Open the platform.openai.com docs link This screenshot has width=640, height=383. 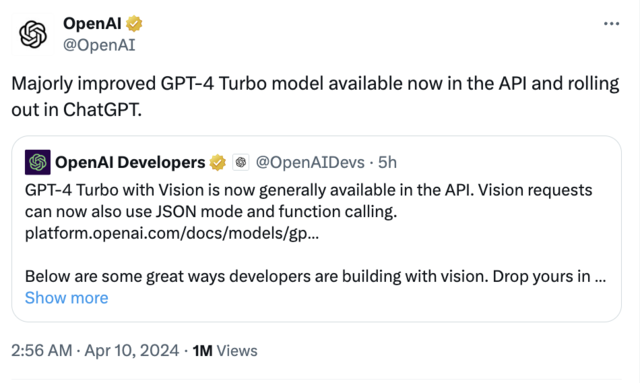tap(172, 233)
